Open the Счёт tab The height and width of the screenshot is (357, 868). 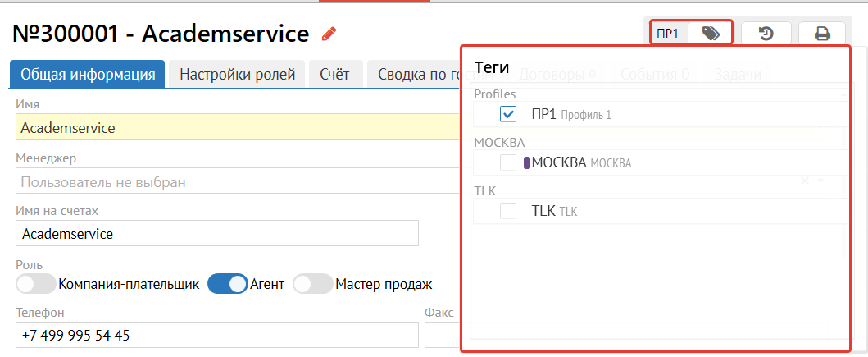335,75
